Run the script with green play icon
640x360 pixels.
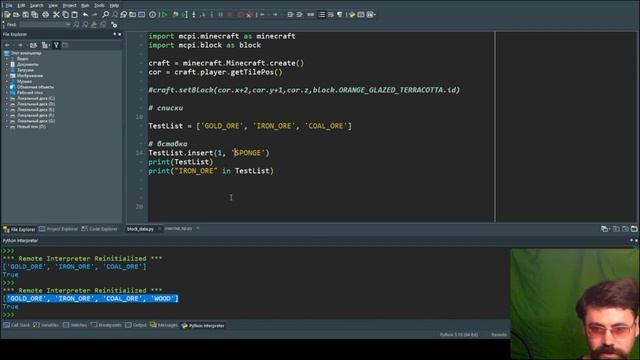point(164,15)
